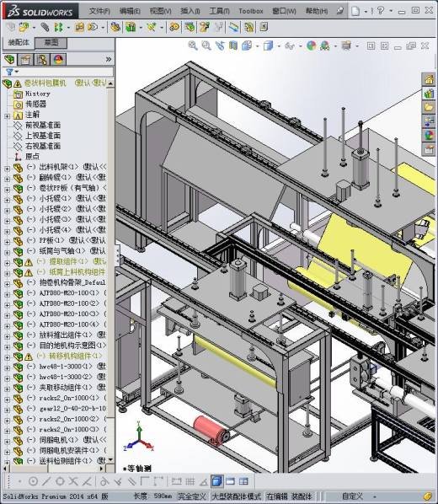Click the Show Hidden Components icon
Image resolution: width=438 pixels, height=504 pixels.
coord(115,27)
